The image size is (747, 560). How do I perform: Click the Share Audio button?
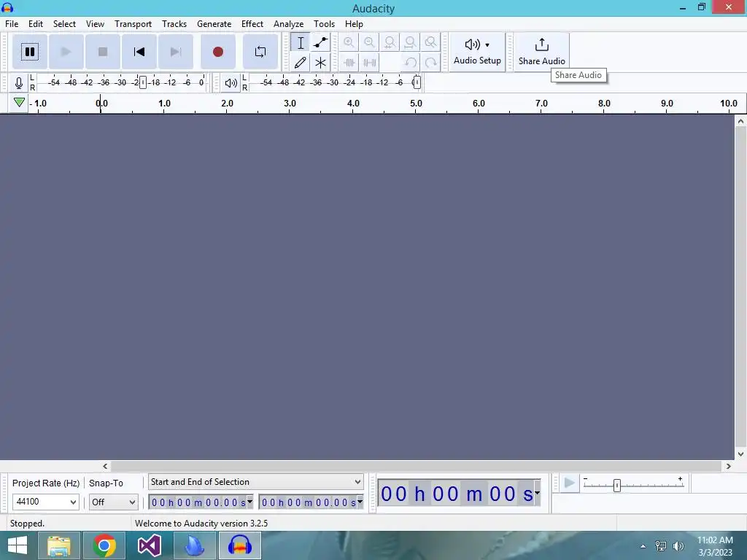[542, 52]
